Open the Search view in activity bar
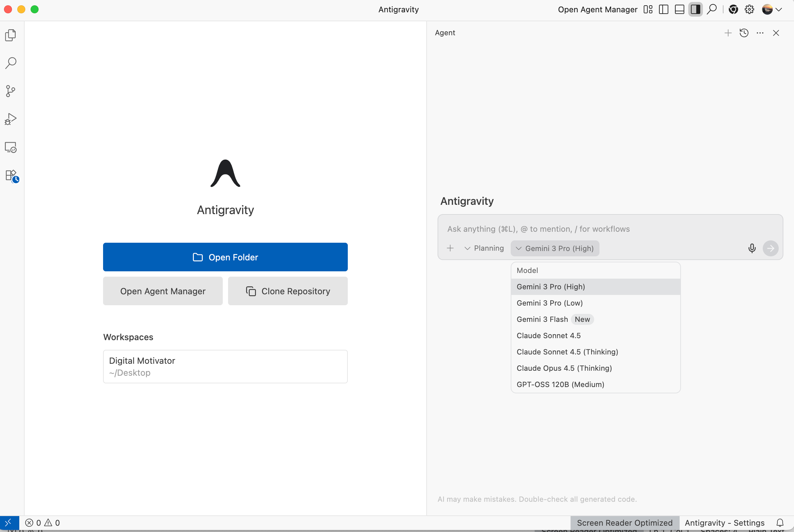This screenshot has height=532, width=794. point(11,63)
